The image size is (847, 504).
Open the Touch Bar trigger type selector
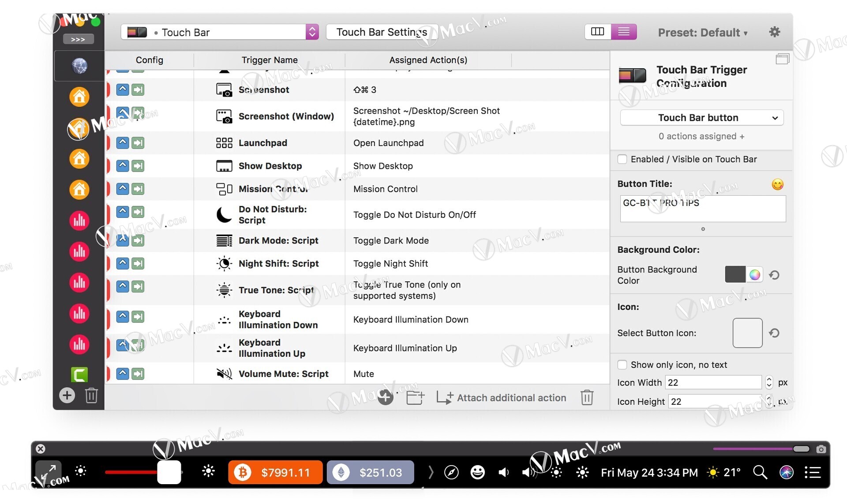pyautogui.click(x=219, y=32)
